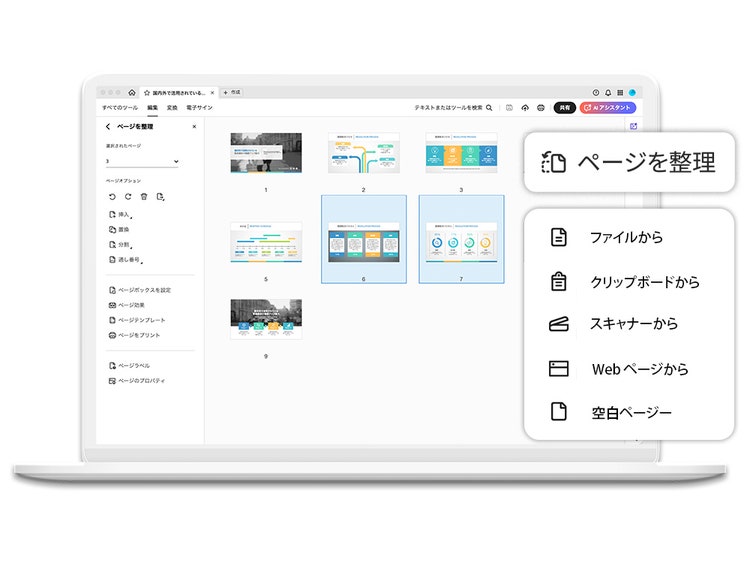Open the すべてのツール menu
This screenshot has height=563, width=750.
120,108
